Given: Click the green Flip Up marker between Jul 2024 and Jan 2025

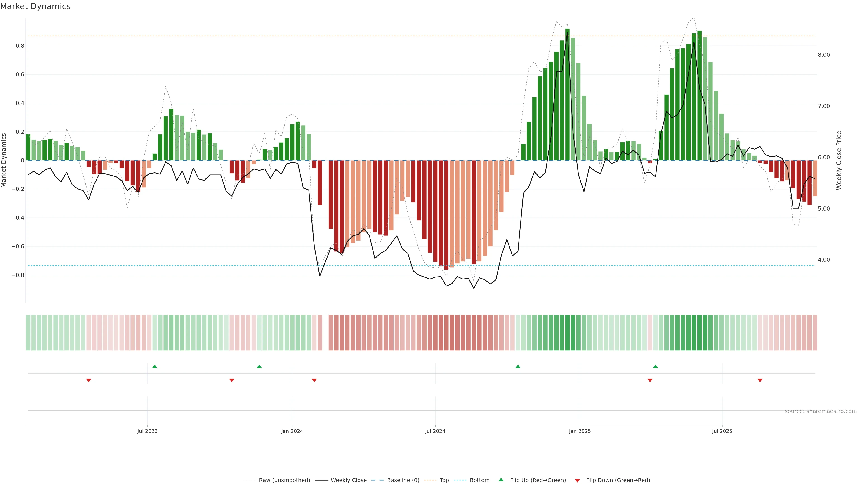Looking at the screenshot, I should coord(518,366).
